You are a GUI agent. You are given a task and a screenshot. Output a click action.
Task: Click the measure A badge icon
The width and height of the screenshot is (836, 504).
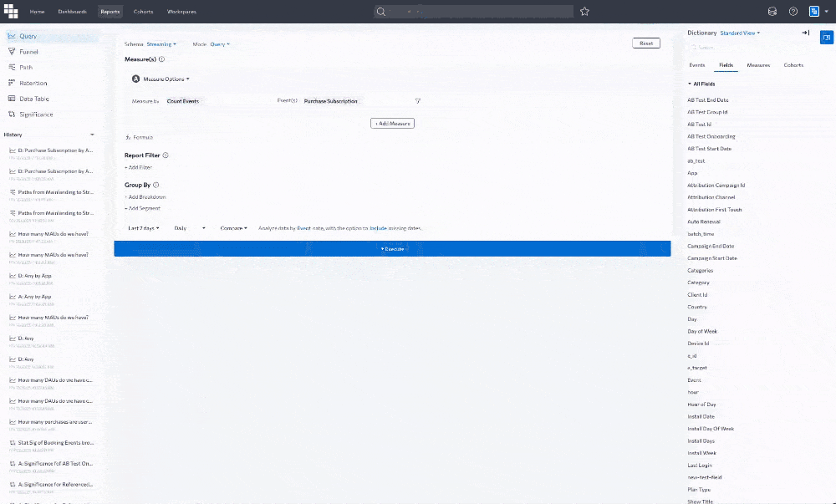click(135, 79)
